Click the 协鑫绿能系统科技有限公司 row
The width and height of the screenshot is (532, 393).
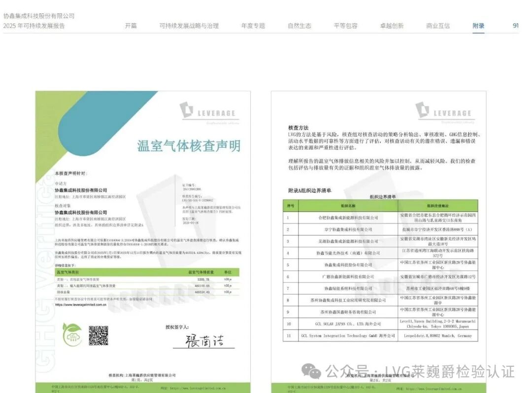380,288
